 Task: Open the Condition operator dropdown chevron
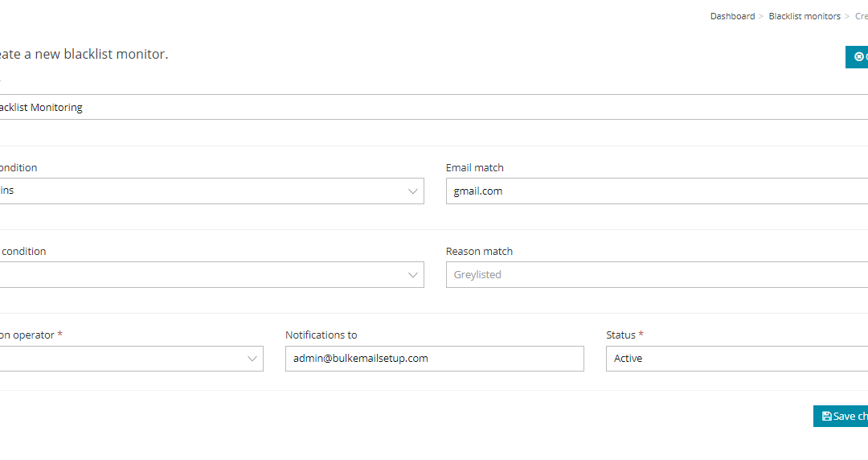pyautogui.click(x=252, y=359)
